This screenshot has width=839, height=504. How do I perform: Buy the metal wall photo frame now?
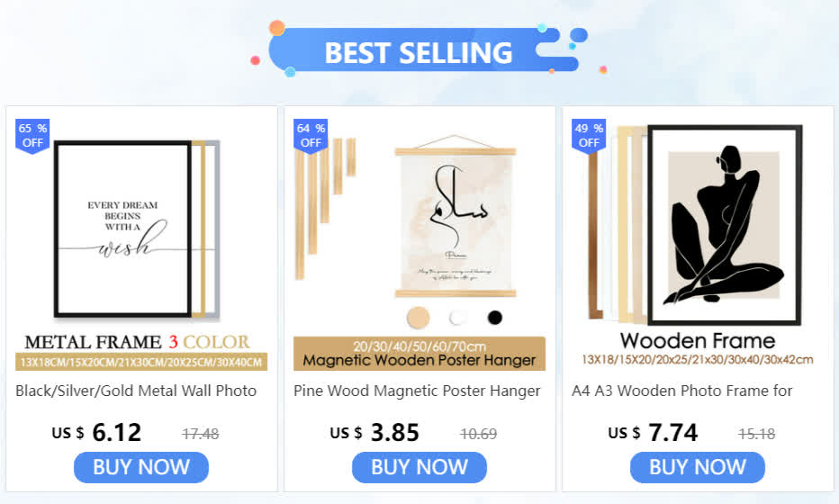141,467
